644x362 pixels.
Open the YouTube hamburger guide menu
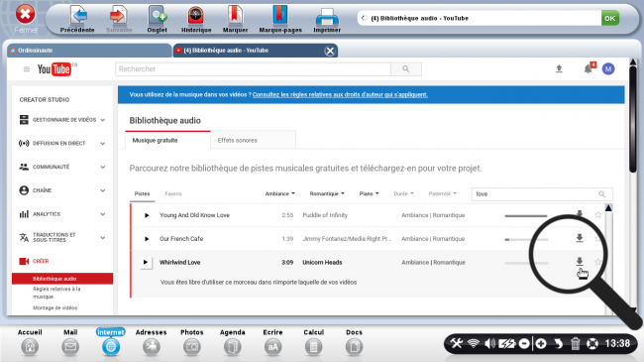pos(27,69)
